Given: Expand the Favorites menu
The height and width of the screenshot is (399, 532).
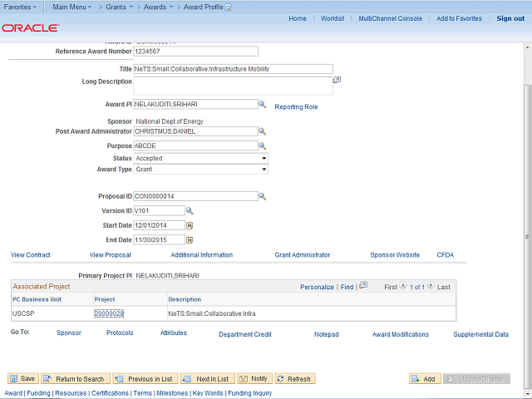Looking at the screenshot, I should (20, 6).
